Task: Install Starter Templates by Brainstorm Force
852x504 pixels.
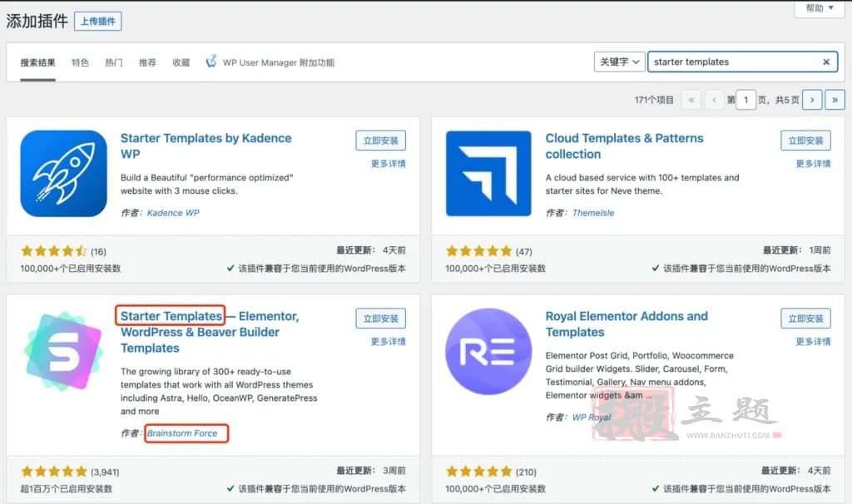Action: click(380, 319)
